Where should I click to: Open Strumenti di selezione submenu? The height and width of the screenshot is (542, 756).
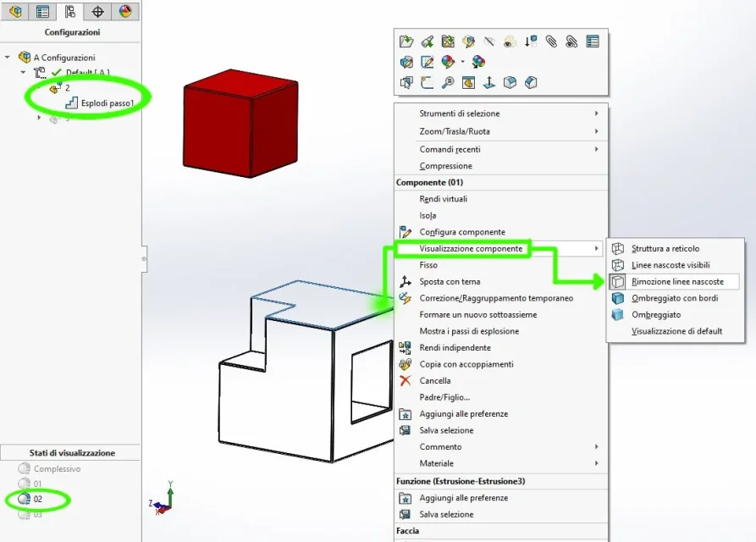pyautogui.click(x=501, y=113)
